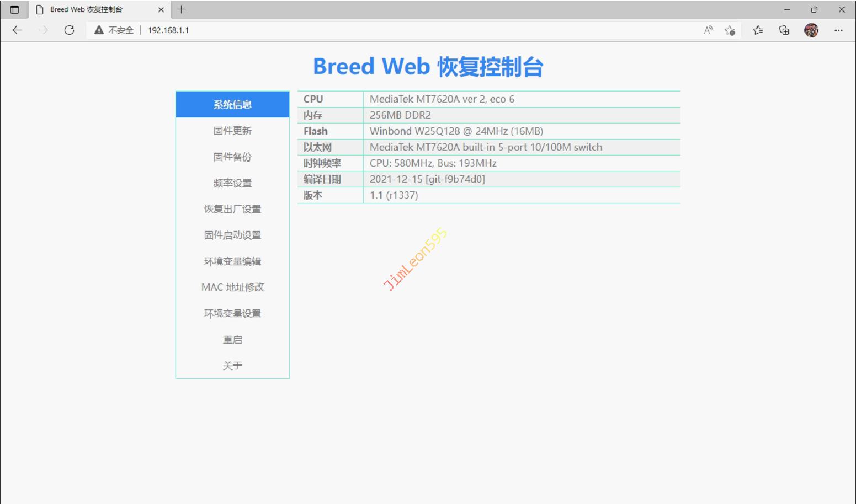Screen dimensions: 856x504
Task: Open the Collections icon in toolbar
Action: (784, 30)
